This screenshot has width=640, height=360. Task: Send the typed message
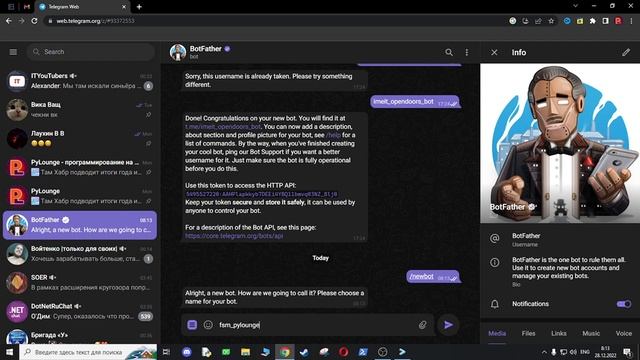[448, 325]
